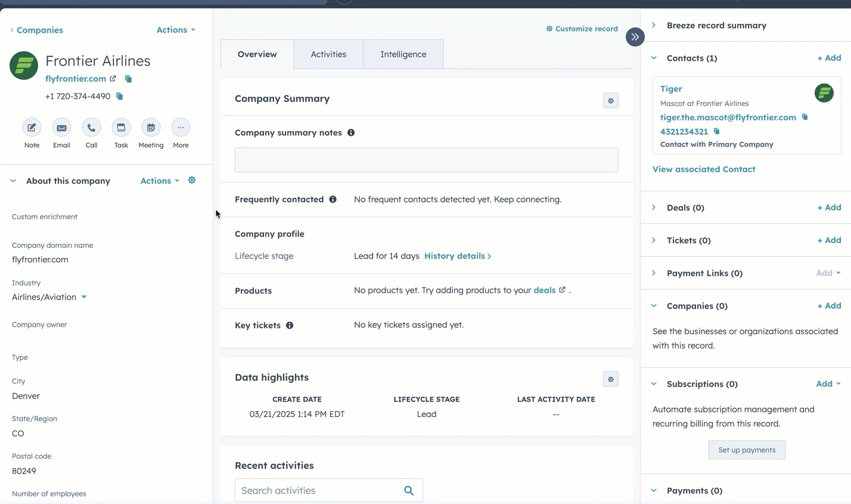Click the Call phone icon
This screenshot has width=851, height=504.
tap(91, 127)
